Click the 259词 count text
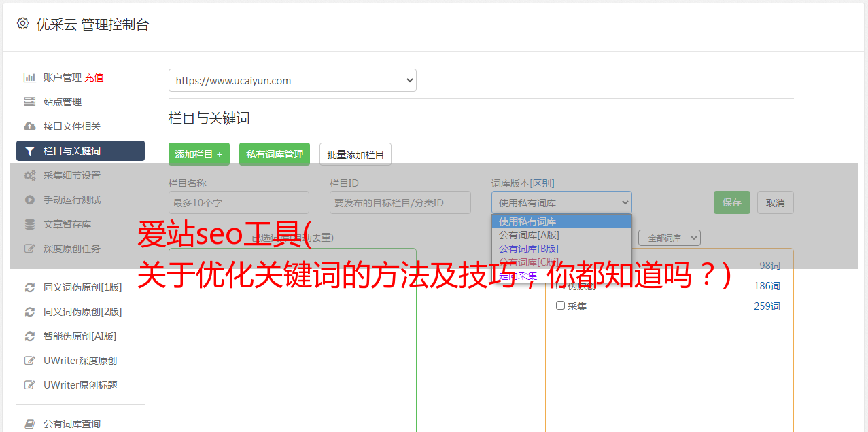This screenshot has width=868, height=432. coord(767,306)
